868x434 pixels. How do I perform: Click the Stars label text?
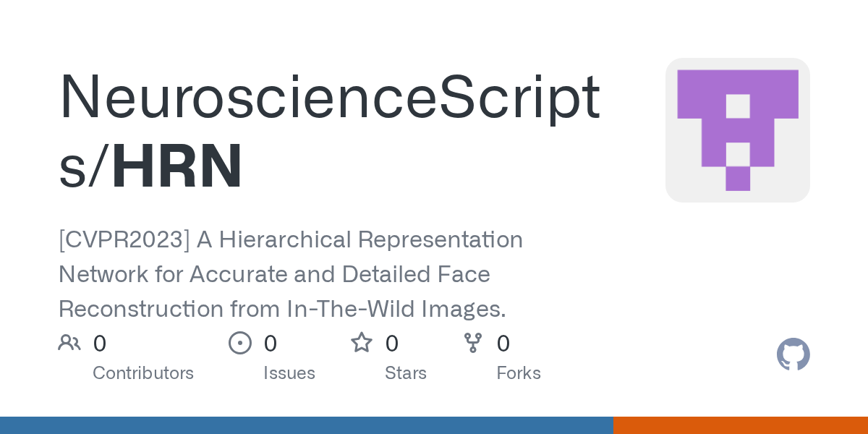click(406, 373)
